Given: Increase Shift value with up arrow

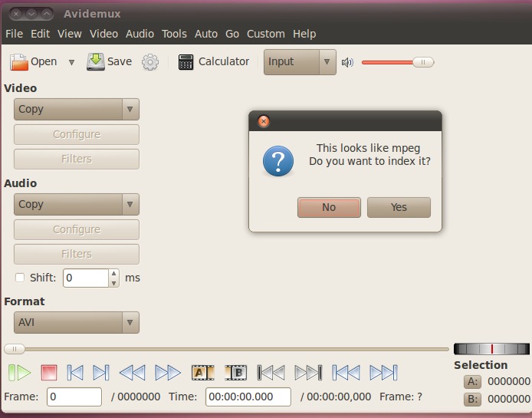Looking at the screenshot, I should [114, 273].
